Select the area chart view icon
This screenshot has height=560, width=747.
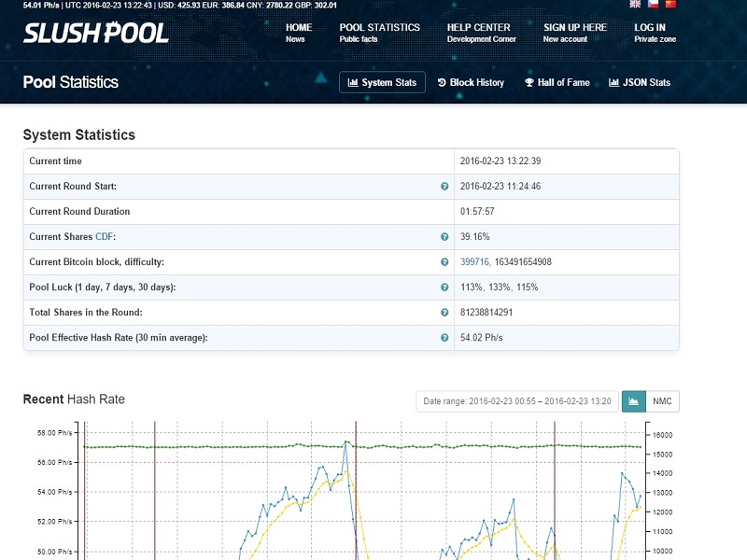coord(634,401)
